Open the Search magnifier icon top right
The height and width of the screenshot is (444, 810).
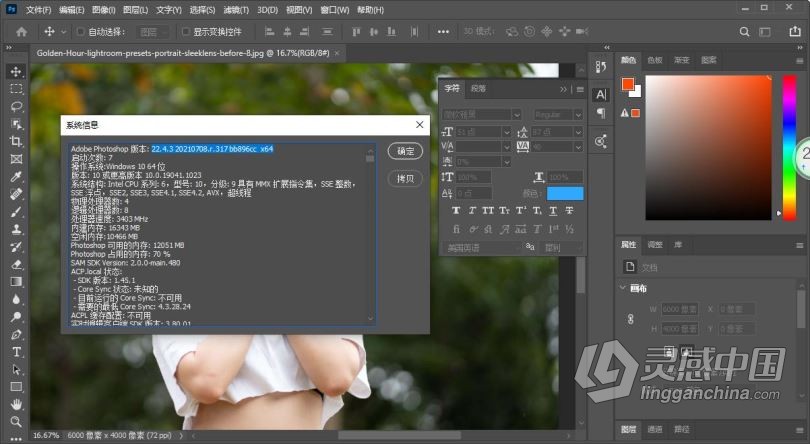tap(744, 32)
